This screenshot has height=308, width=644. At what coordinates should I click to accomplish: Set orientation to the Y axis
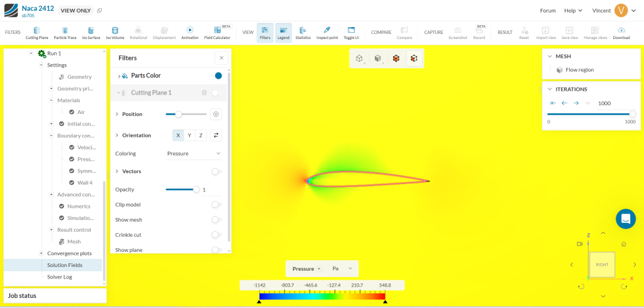[x=189, y=135]
